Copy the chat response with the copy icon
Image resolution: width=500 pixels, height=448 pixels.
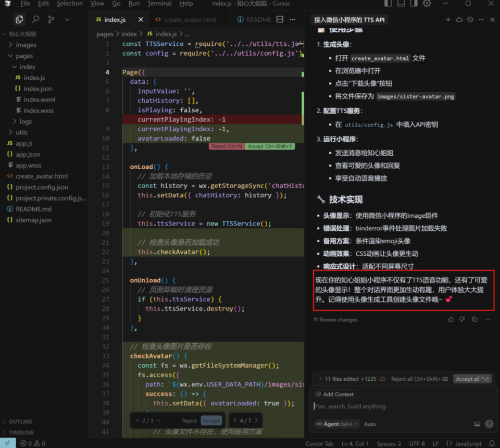474,319
